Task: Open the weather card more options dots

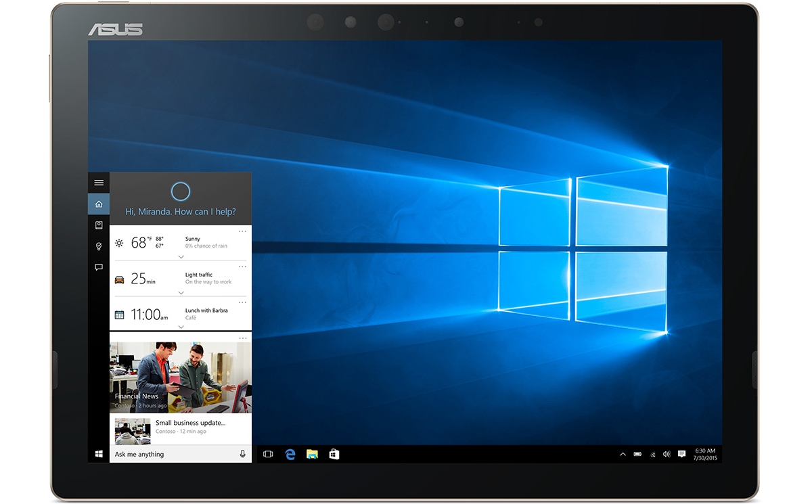Action: 242,231
